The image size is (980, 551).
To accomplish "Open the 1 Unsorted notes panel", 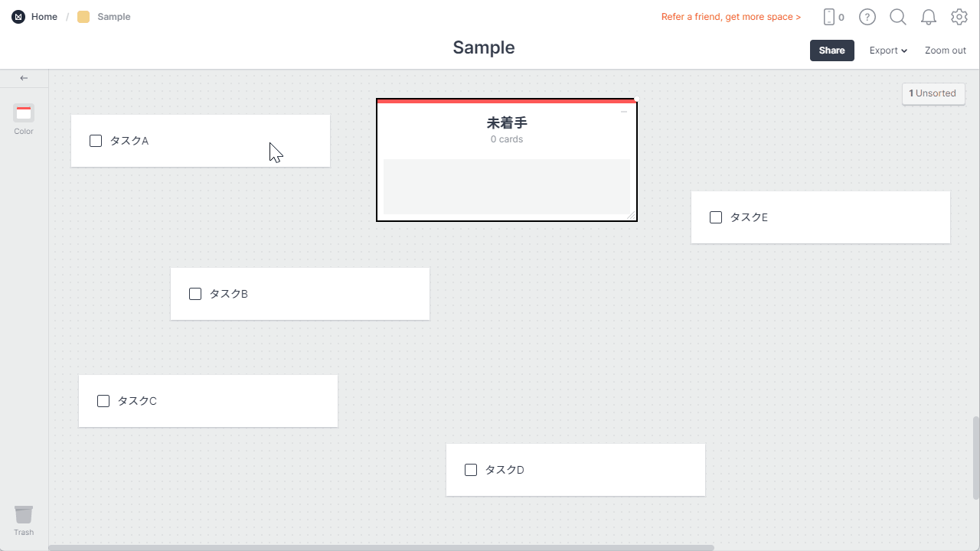I will point(933,93).
